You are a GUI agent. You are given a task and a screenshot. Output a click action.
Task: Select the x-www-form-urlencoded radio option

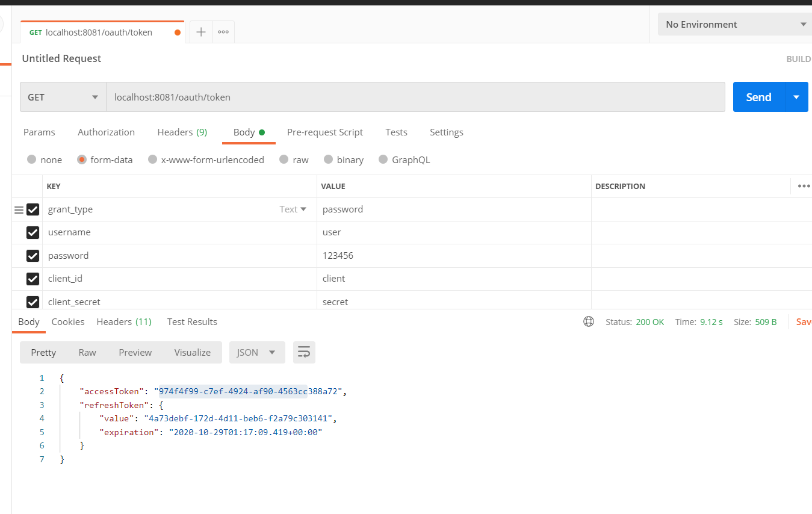[152, 159]
